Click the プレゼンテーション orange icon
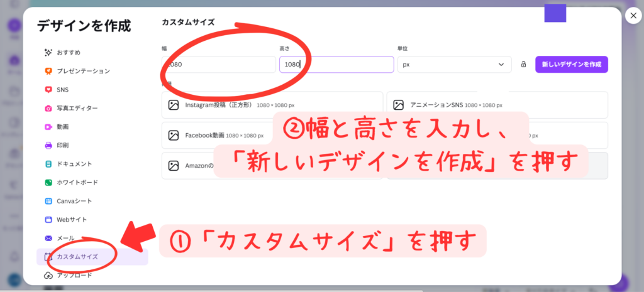The height and width of the screenshot is (292, 644). pyautogui.click(x=48, y=71)
